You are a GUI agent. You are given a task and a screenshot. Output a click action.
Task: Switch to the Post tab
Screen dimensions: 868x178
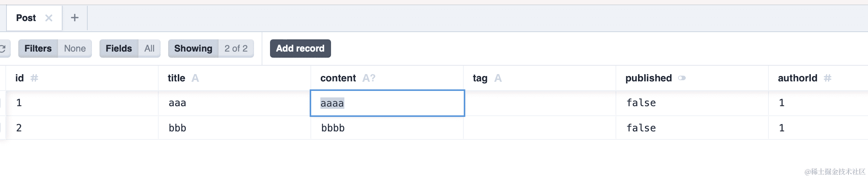[26, 18]
